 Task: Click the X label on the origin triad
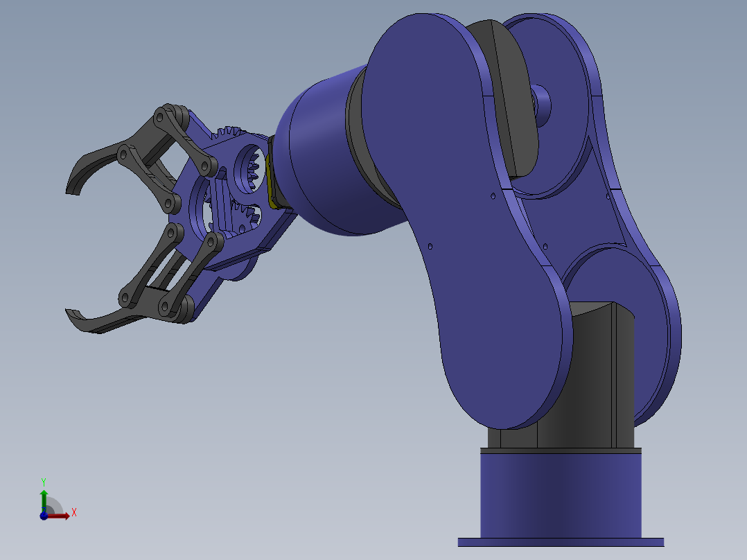pos(74,511)
